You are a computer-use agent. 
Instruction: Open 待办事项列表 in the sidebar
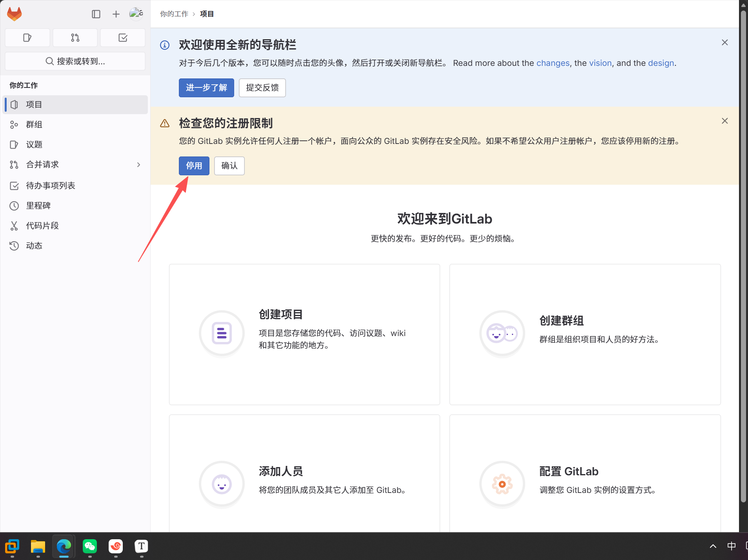(x=75, y=186)
